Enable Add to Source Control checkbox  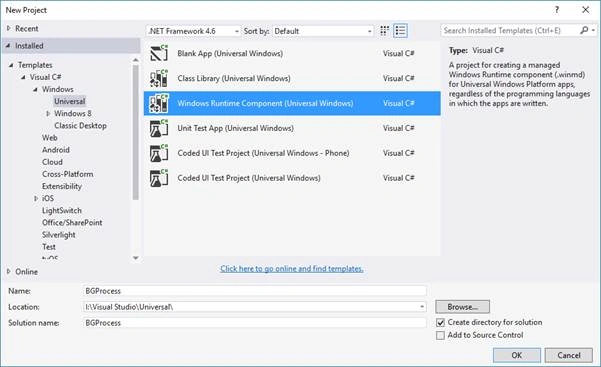pos(440,336)
